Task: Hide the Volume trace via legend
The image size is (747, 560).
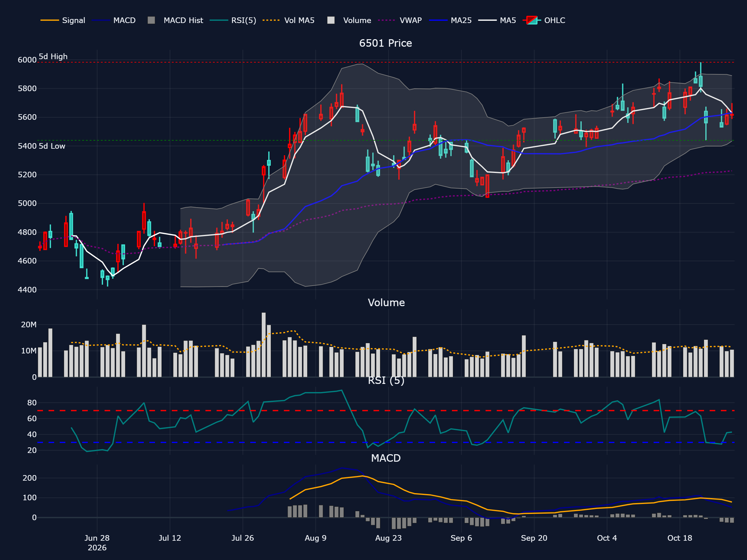Action: [x=349, y=20]
